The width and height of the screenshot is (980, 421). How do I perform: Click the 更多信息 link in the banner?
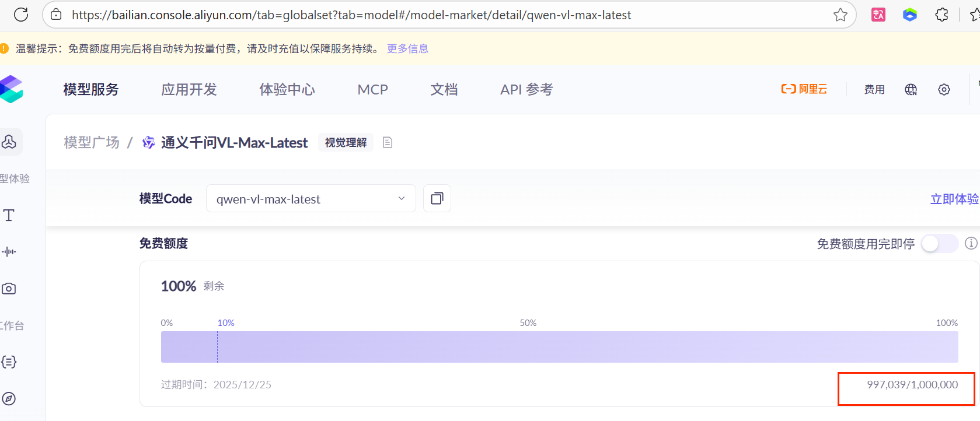click(x=407, y=48)
